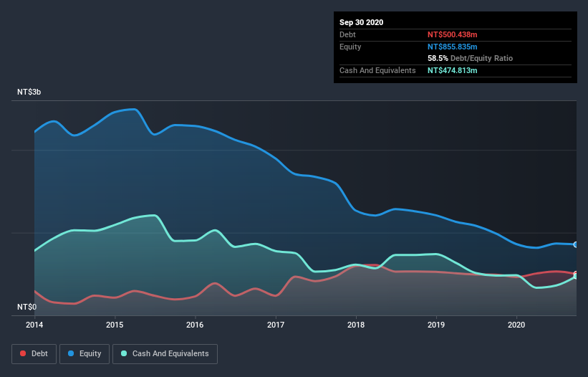The height and width of the screenshot is (377, 588).
Task: Click the NT$3b y-axis label
Action: 29,92
